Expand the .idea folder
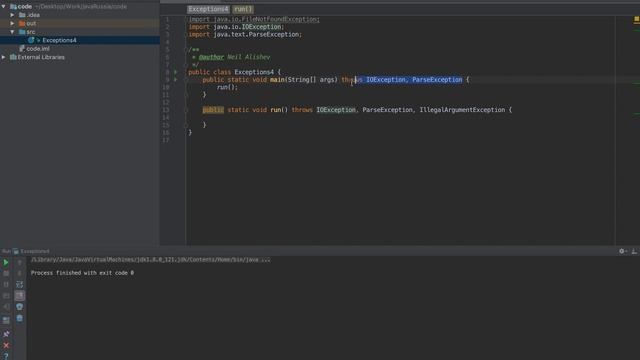 click(12, 15)
